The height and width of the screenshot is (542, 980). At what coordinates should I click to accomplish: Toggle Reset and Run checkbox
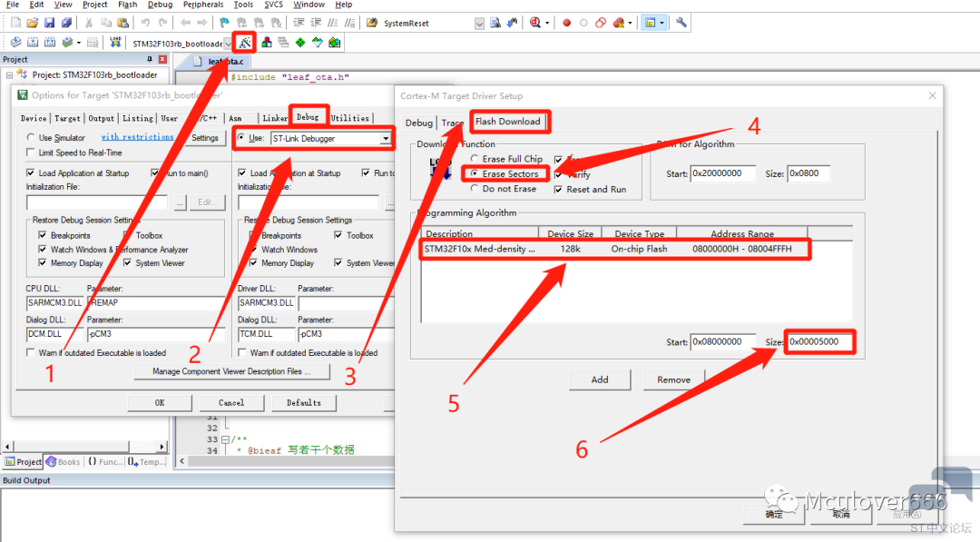tap(558, 190)
